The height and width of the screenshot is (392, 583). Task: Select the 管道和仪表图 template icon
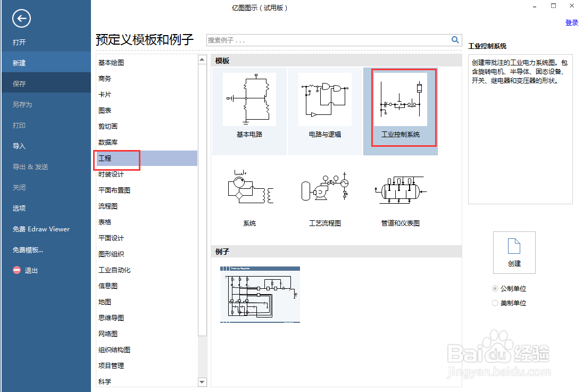(401, 190)
